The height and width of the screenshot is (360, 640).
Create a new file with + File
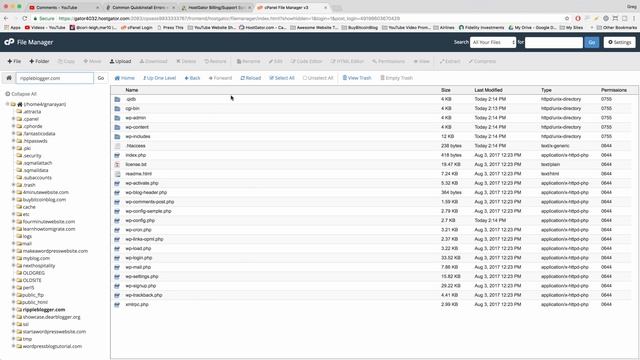(14, 61)
